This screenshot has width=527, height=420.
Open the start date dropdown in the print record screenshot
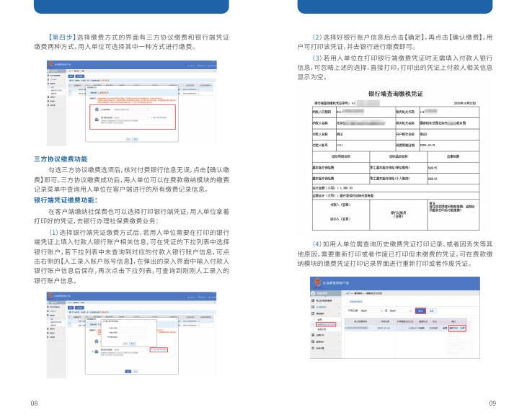click(x=371, y=311)
